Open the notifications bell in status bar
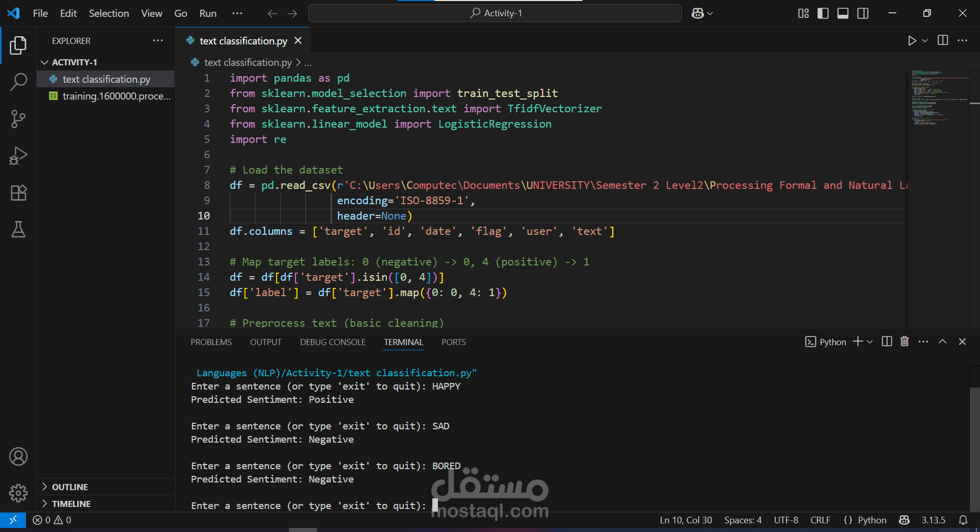This screenshot has height=532, width=980. point(963,520)
